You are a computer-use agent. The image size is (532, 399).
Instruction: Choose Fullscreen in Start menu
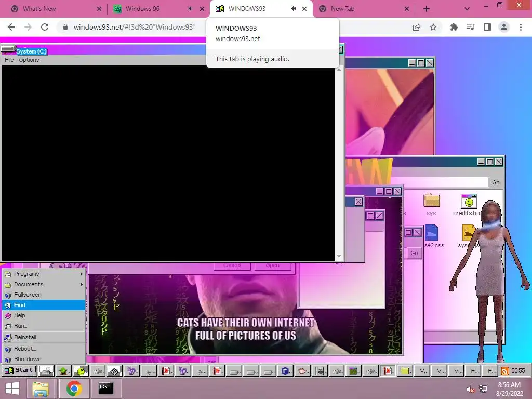(x=44, y=295)
